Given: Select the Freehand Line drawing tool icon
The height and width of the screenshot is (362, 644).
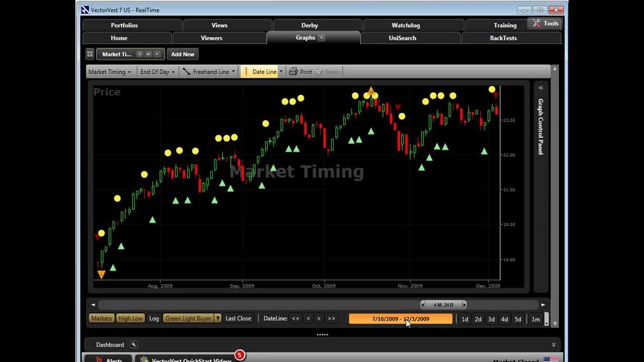Looking at the screenshot, I should 186,72.
